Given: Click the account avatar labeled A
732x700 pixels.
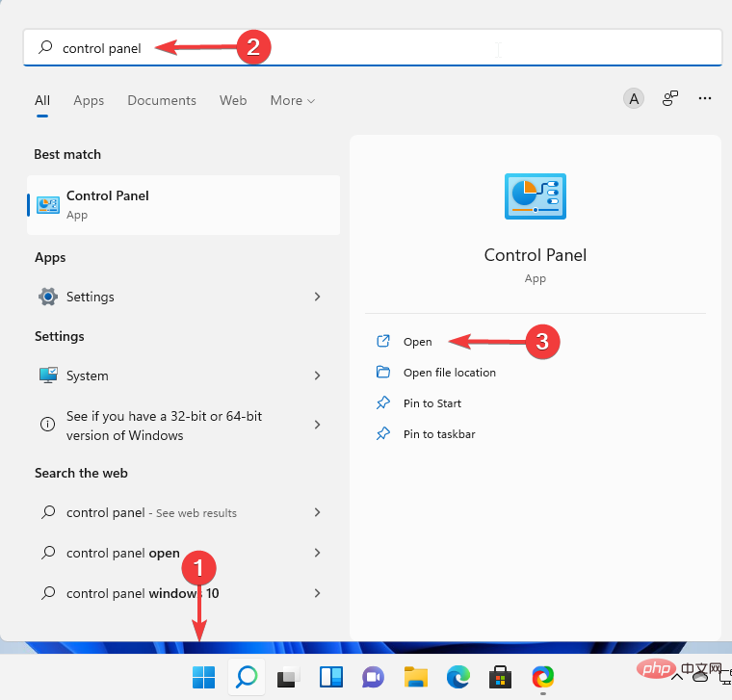Looking at the screenshot, I should pyautogui.click(x=634, y=99).
